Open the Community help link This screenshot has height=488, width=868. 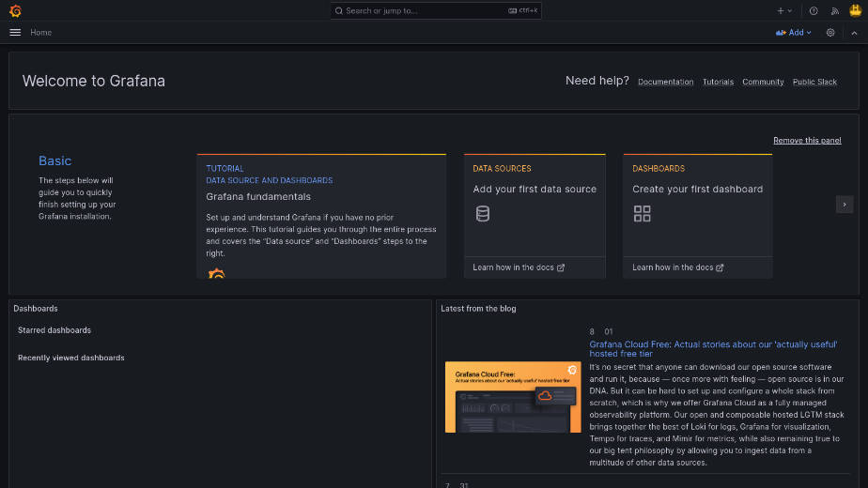pos(763,82)
